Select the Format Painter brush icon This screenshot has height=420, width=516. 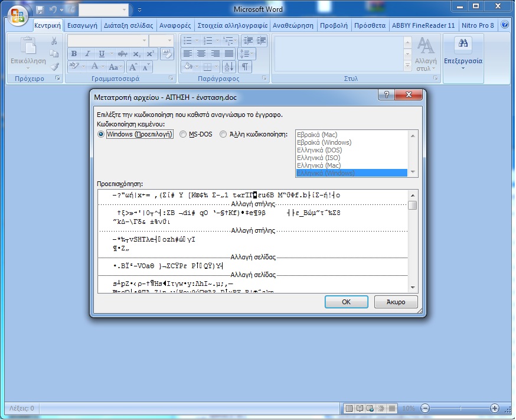pos(54,67)
